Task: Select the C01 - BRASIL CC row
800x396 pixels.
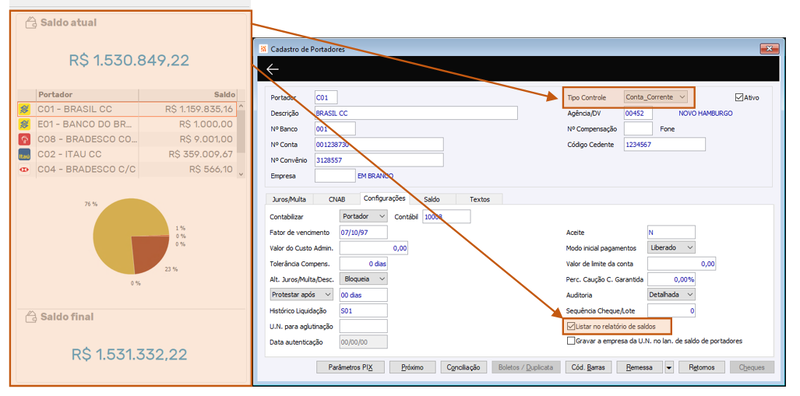Action: [x=127, y=109]
